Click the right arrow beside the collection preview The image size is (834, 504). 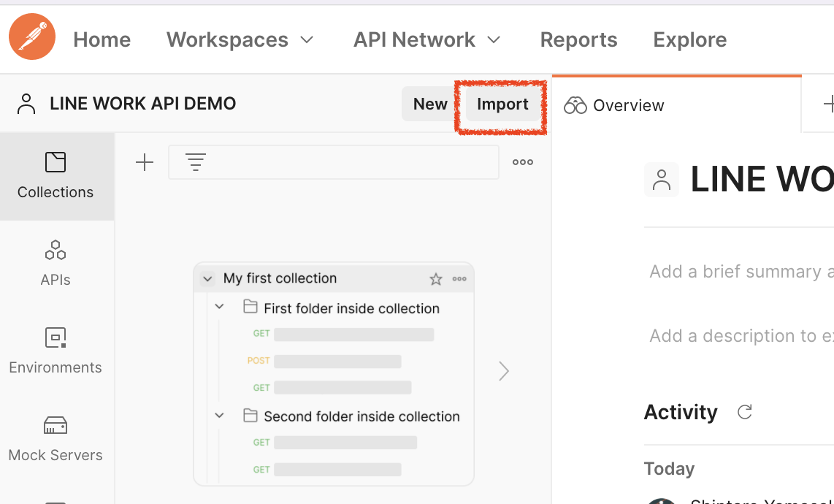(x=503, y=370)
